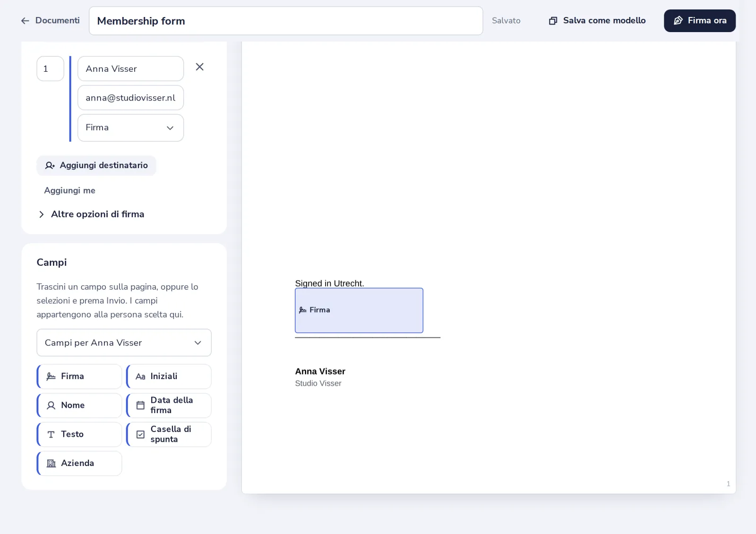Select the Azienda field chip
This screenshot has width=756, height=534.
[x=79, y=463]
